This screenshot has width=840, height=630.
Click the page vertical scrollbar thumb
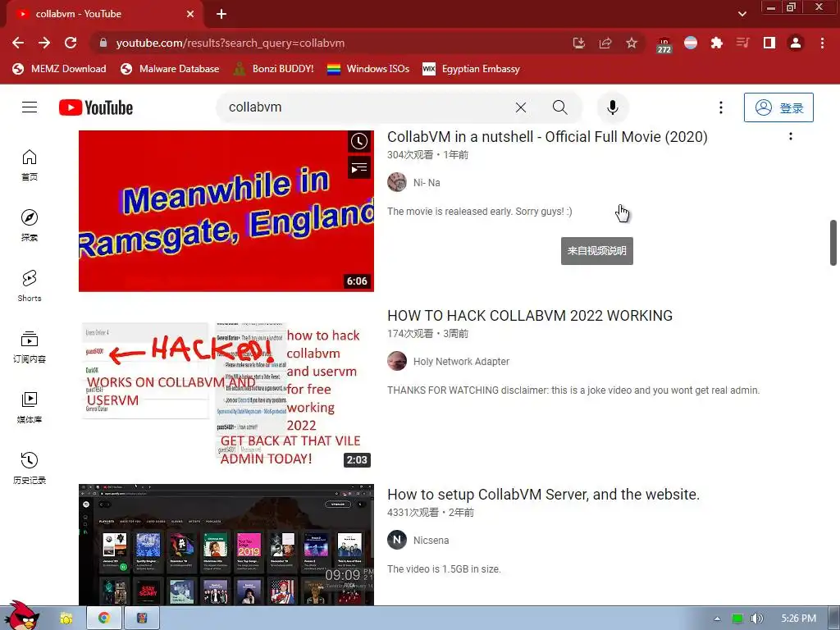[x=833, y=243]
